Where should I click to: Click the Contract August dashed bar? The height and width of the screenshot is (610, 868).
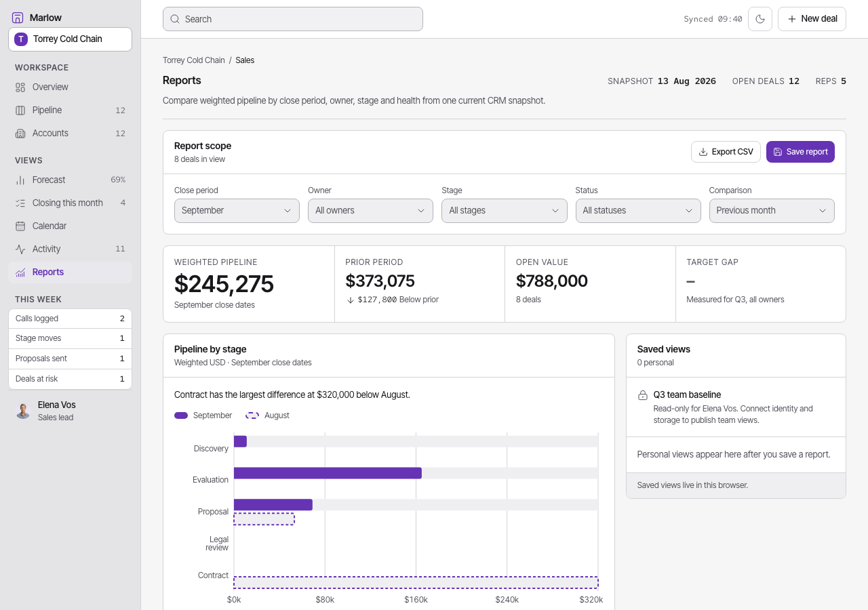pyautogui.click(x=416, y=583)
